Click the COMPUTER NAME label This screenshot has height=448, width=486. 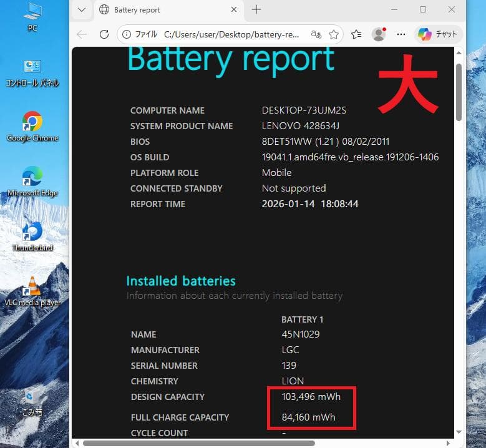167,110
